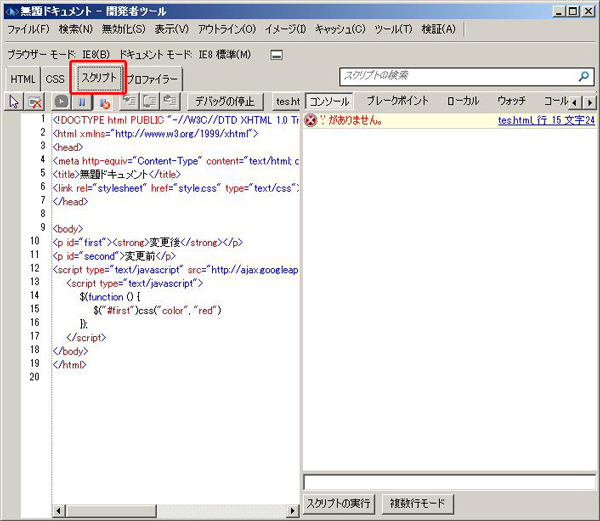Click the <body> tag on line 9
Viewport: 600px width, 521px height.
[68, 229]
